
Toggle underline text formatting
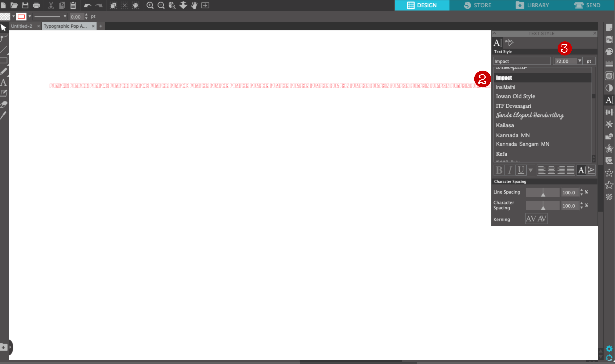click(521, 170)
